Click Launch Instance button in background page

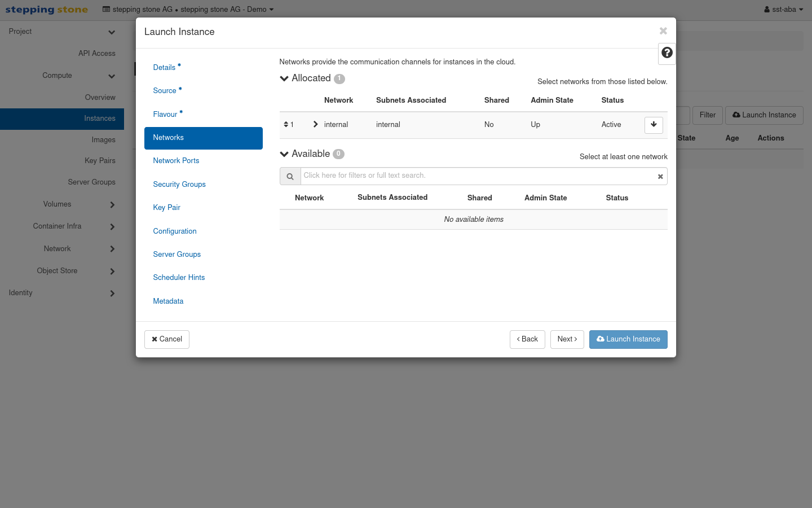(764, 115)
